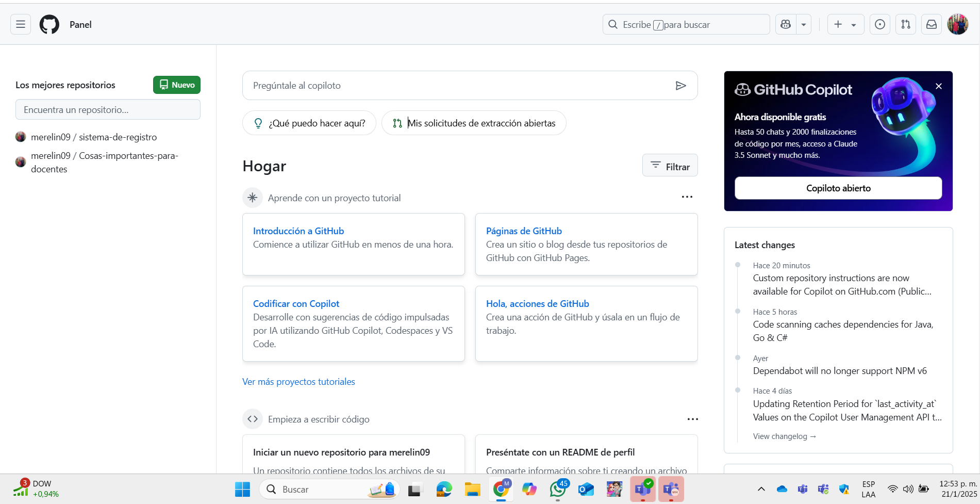
Task: Select 'Mis solicitudes de extracción abiertas' suggestion
Action: click(x=474, y=123)
